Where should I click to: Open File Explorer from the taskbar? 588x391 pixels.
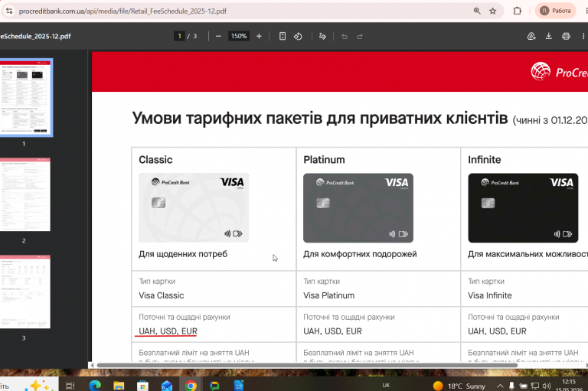(x=119, y=386)
